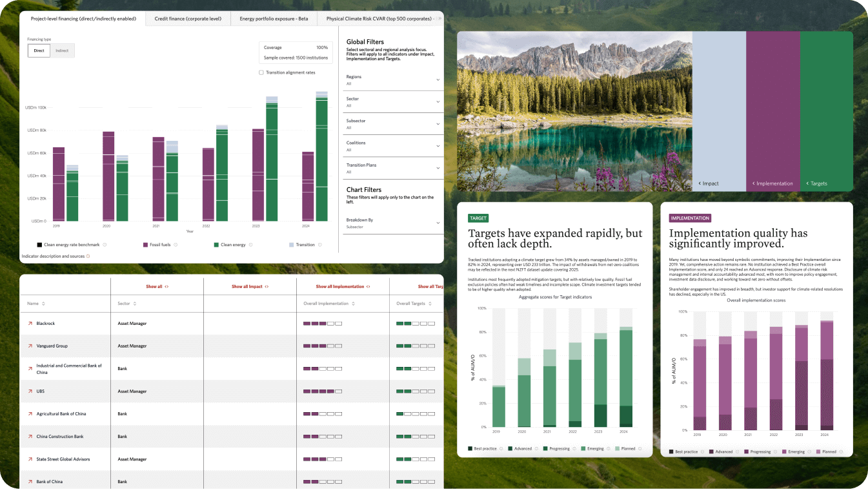Click the purple Fossil fuels color swatch

(x=145, y=245)
